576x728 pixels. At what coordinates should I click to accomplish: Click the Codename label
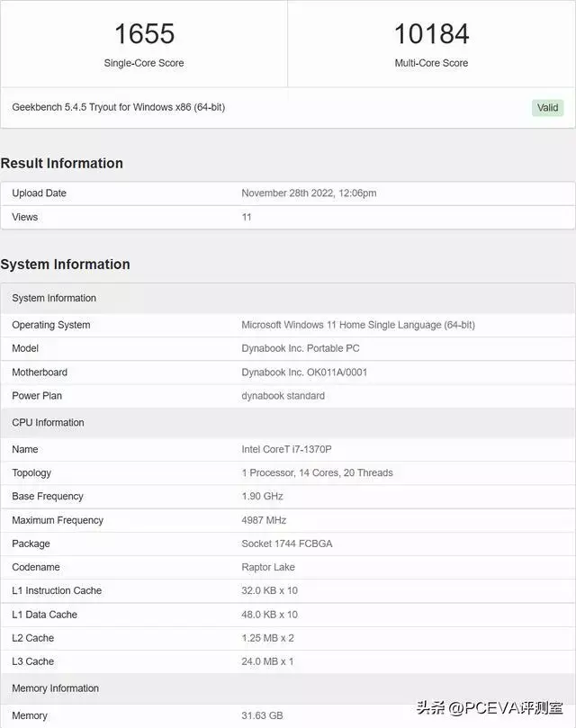[x=36, y=567]
